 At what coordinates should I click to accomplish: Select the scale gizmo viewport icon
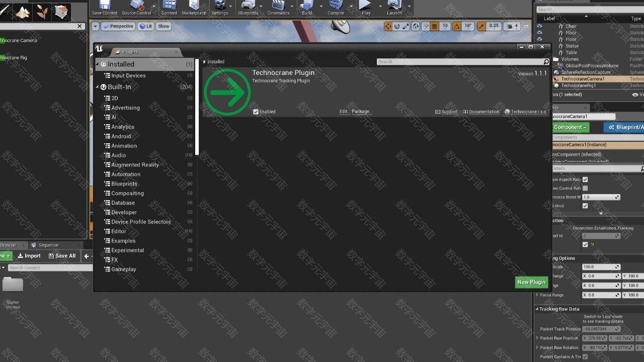(x=406, y=26)
